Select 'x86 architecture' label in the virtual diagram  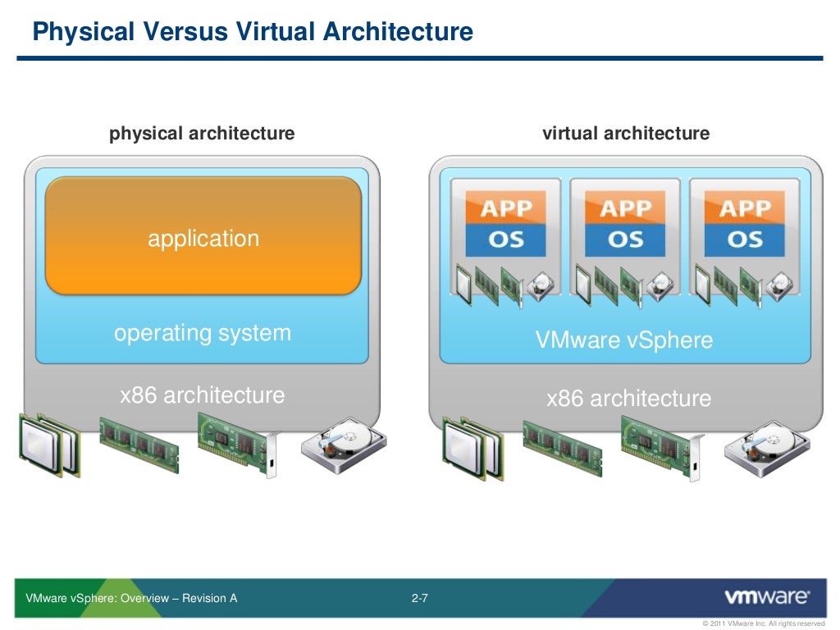tap(629, 399)
